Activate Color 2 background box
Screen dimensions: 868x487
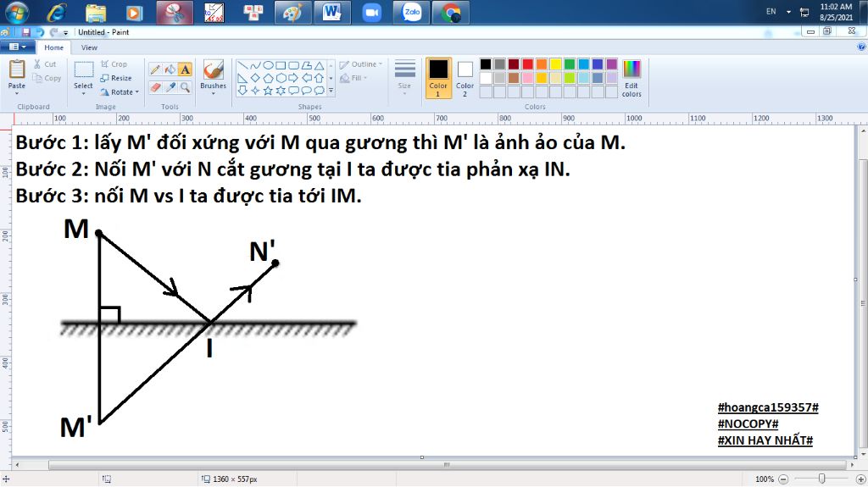[x=465, y=77]
